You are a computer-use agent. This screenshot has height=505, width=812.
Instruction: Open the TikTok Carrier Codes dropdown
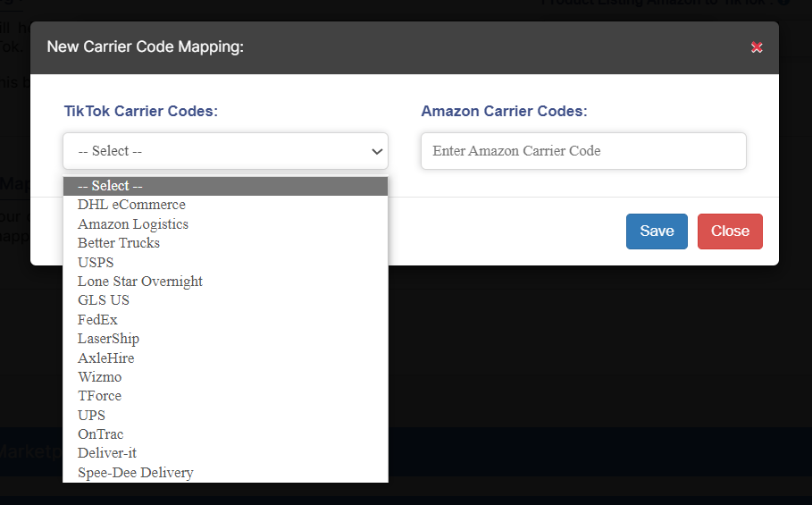(x=225, y=151)
